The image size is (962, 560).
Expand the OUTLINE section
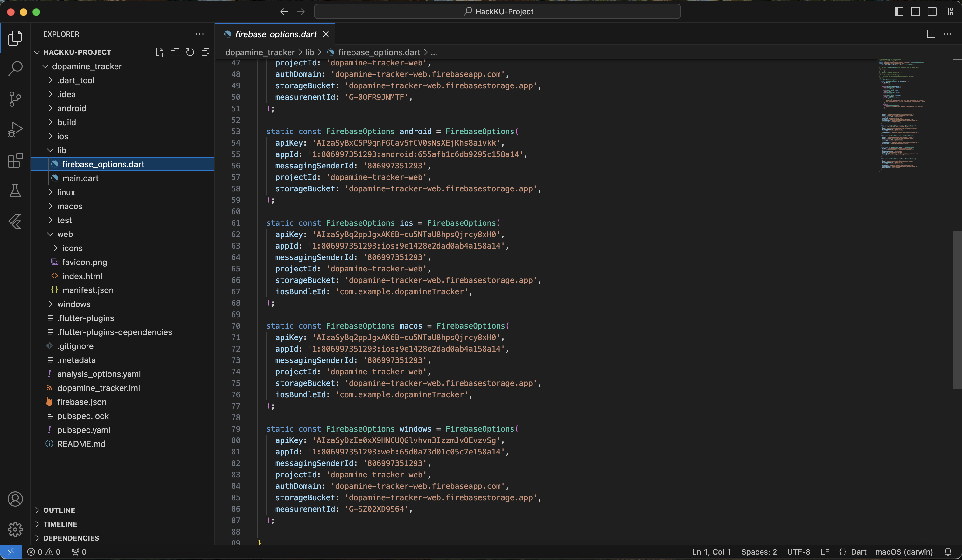(59, 510)
